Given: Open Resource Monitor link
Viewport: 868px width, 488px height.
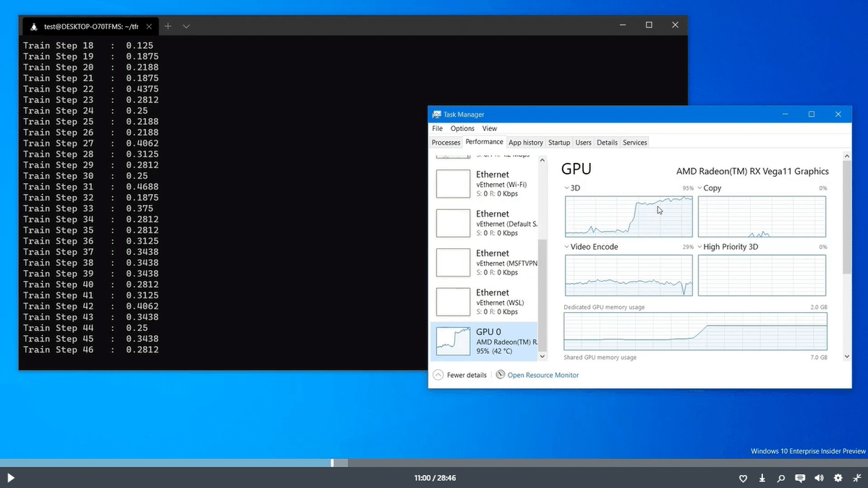Looking at the screenshot, I should 543,375.
